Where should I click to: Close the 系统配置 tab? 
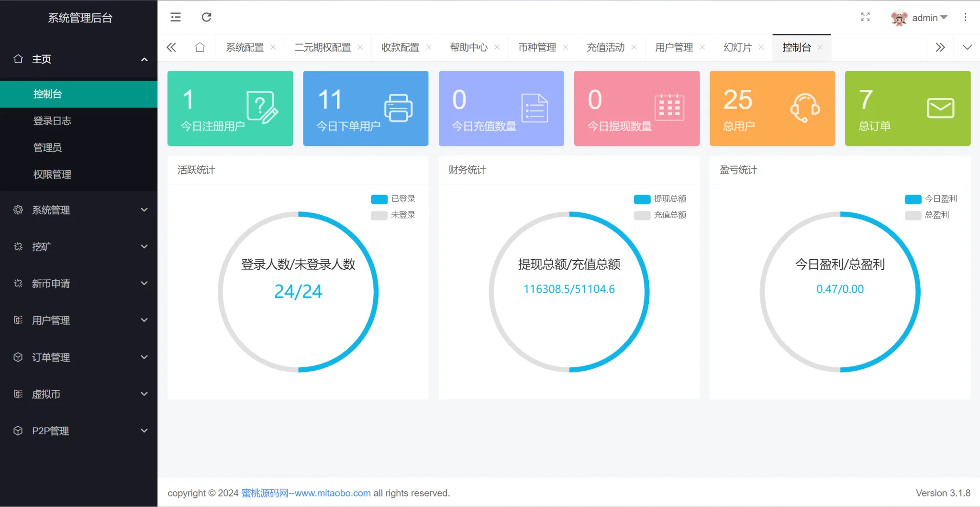click(x=273, y=47)
